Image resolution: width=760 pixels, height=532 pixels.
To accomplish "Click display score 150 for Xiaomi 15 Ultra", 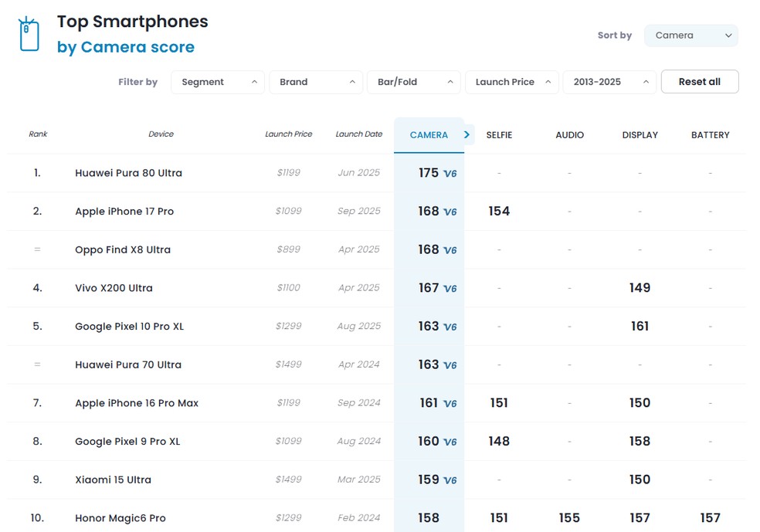I will [640, 479].
